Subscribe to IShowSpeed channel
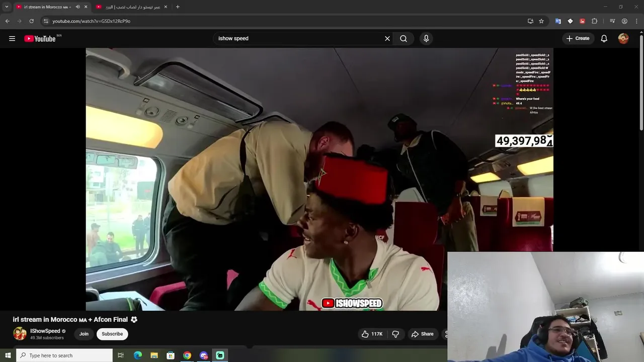The image size is (644, 362). [x=112, y=334]
